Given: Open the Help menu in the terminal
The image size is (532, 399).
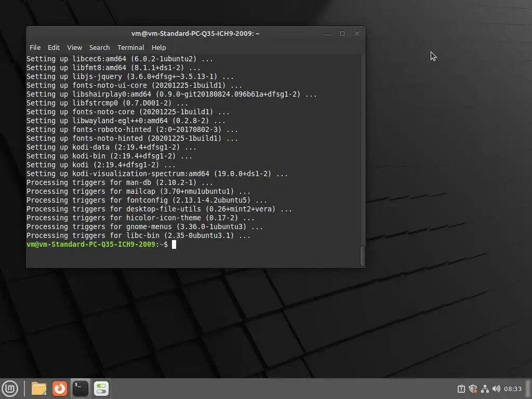Looking at the screenshot, I should (159, 47).
